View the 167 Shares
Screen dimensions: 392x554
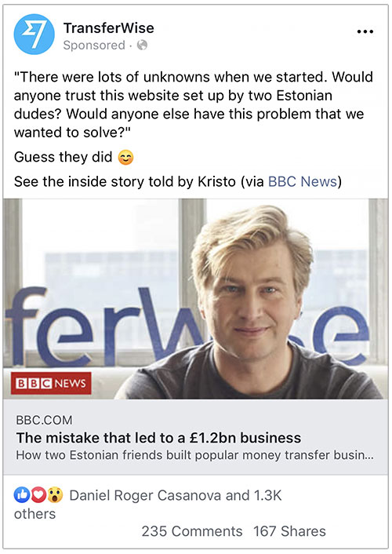coord(289,531)
